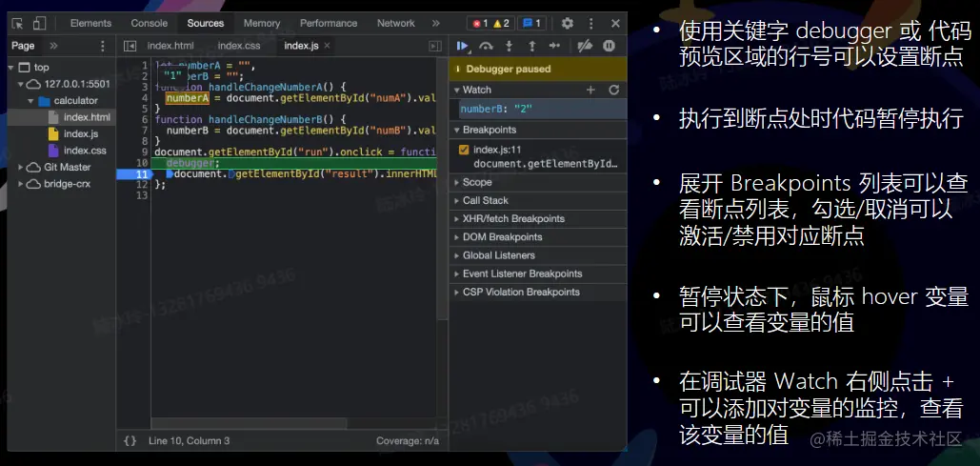Refresh watch expressions
Screen dimensions: 980x466
point(613,91)
